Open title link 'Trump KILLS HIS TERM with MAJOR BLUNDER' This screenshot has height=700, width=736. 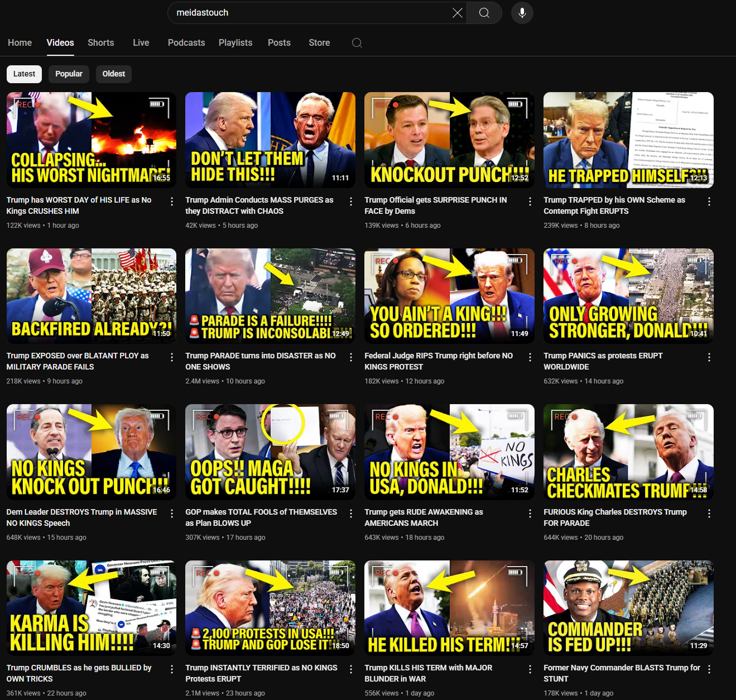click(429, 673)
